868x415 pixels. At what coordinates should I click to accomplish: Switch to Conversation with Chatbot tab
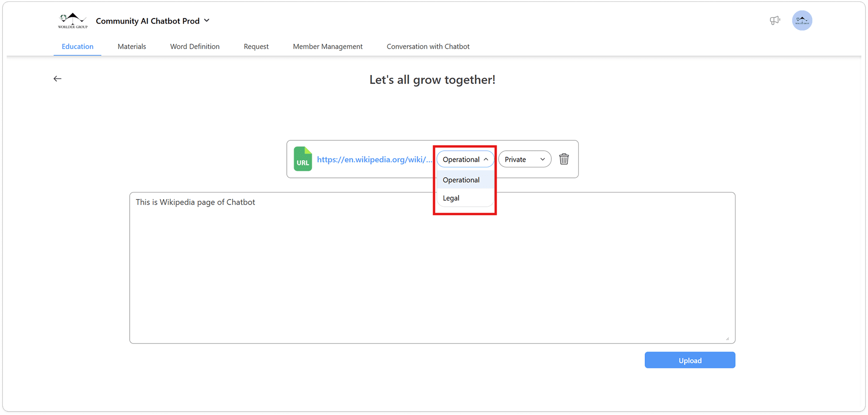point(428,46)
